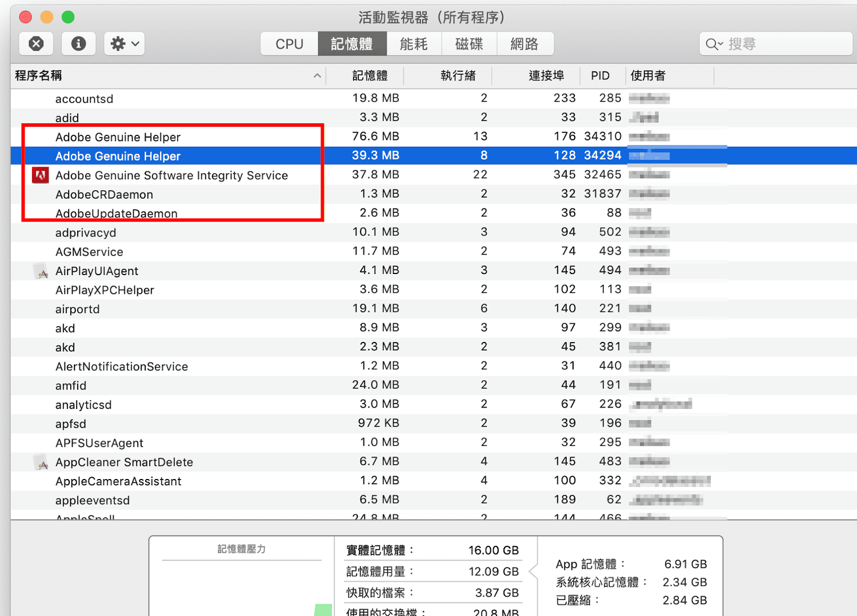Screen dimensions: 857x616
Task: Select the appleeventsd process row
Action: 434,501
